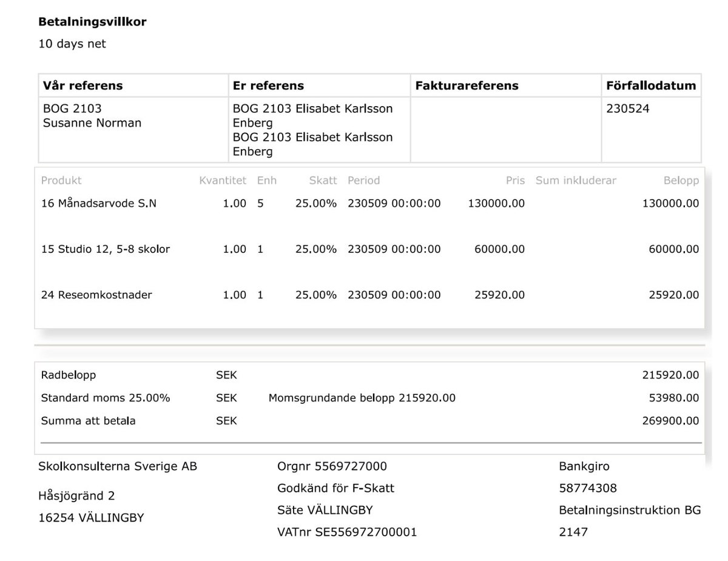The image size is (728, 561).
Task: Click the price 25920.00 in Pris column
Action: pos(499,295)
